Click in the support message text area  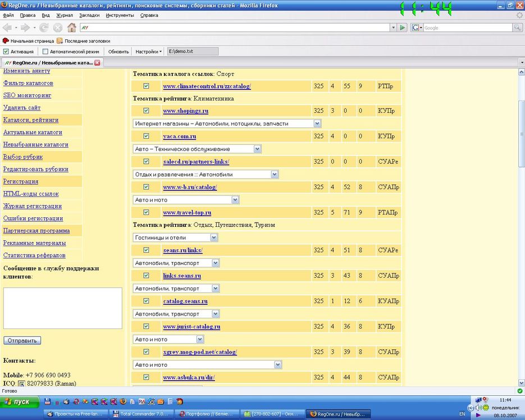coord(63,308)
